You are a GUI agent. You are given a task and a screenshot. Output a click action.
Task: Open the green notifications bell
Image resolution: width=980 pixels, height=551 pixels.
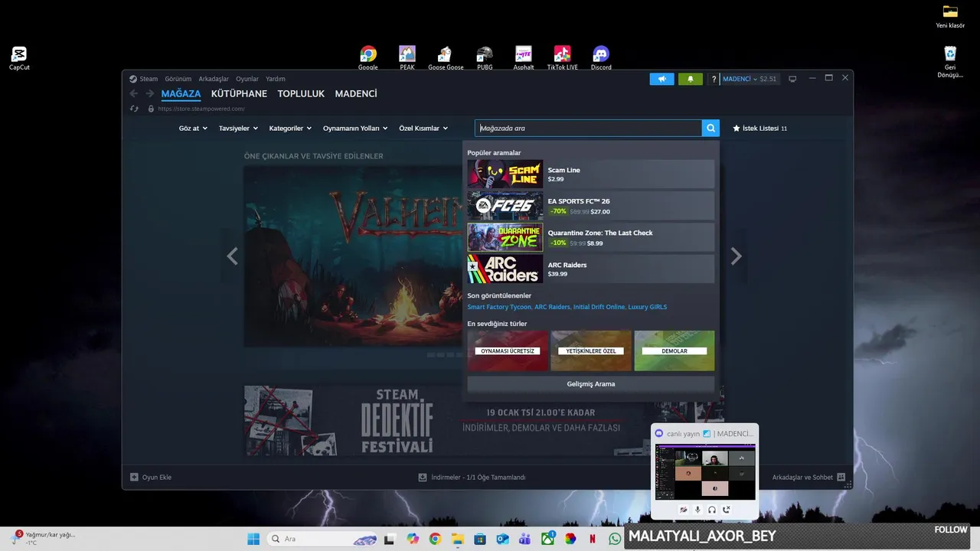[x=690, y=79]
